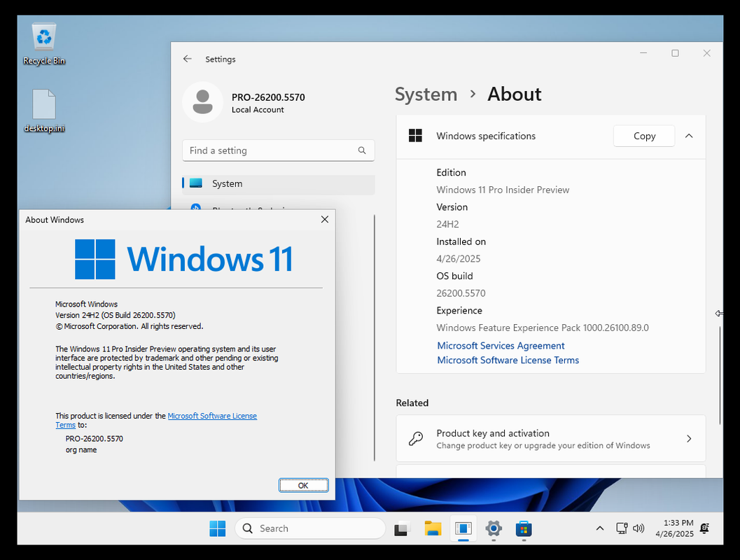Viewport: 740px width, 560px height.
Task: Click the search magnifier in Find a setting
Action: [x=362, y=150]
